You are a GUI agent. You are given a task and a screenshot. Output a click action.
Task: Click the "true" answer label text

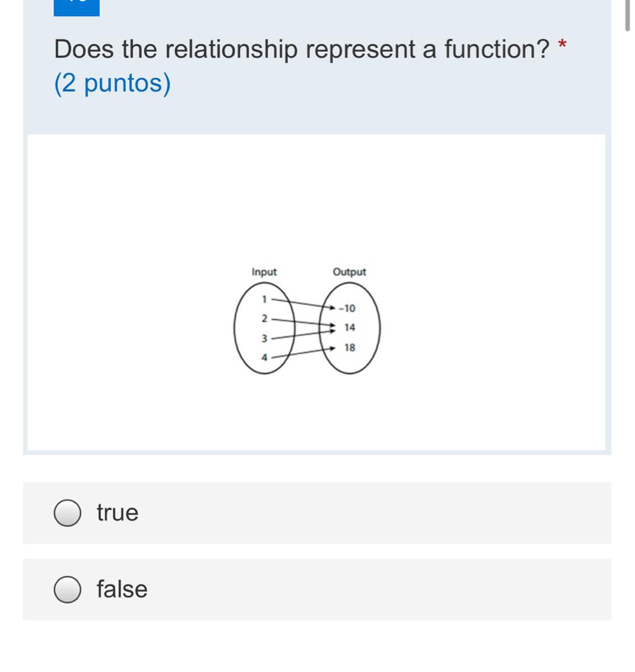click(118, 513)
